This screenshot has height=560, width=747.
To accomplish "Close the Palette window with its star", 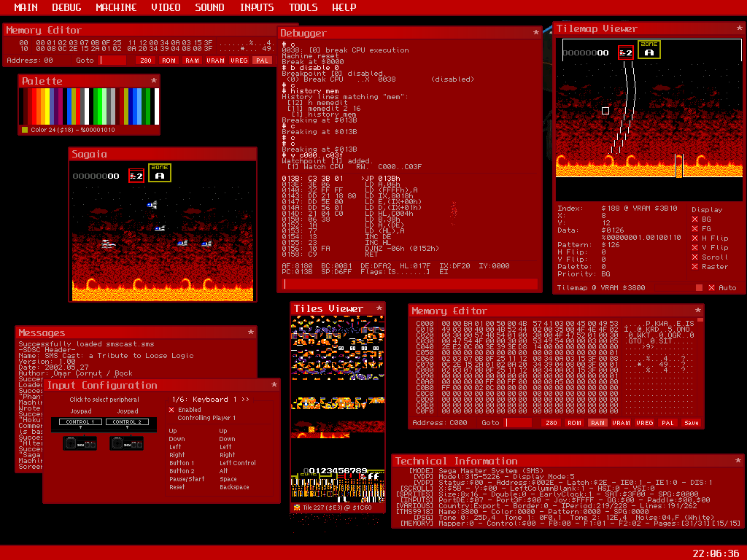I will [154, 80].
